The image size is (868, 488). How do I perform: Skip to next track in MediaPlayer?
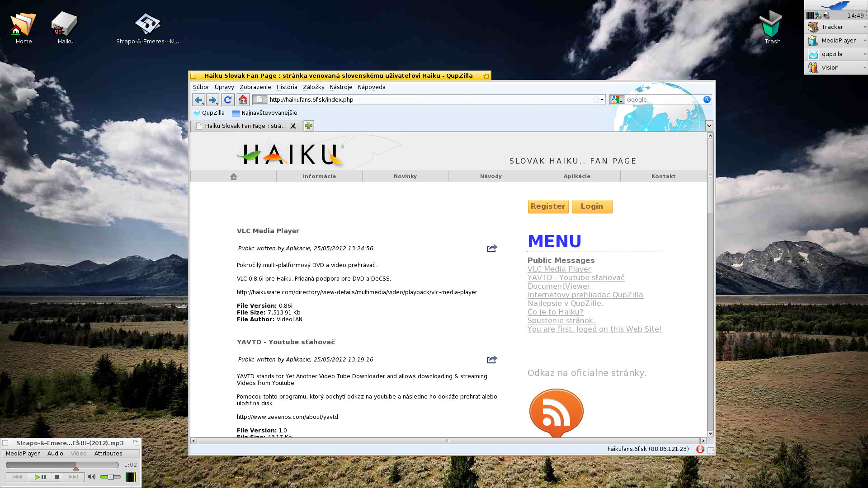[73, 477]
